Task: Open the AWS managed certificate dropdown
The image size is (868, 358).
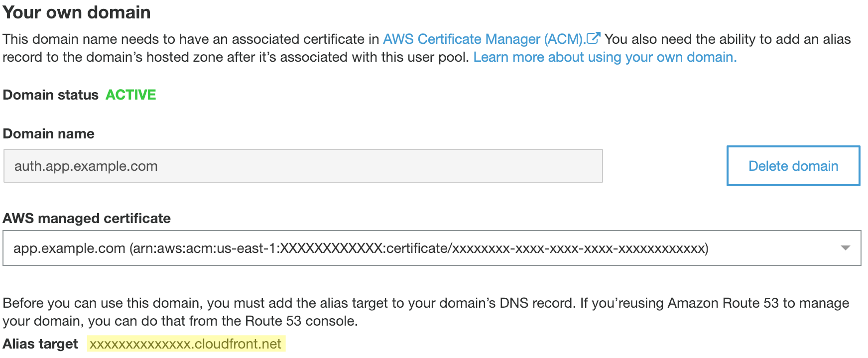Action: 432,248
